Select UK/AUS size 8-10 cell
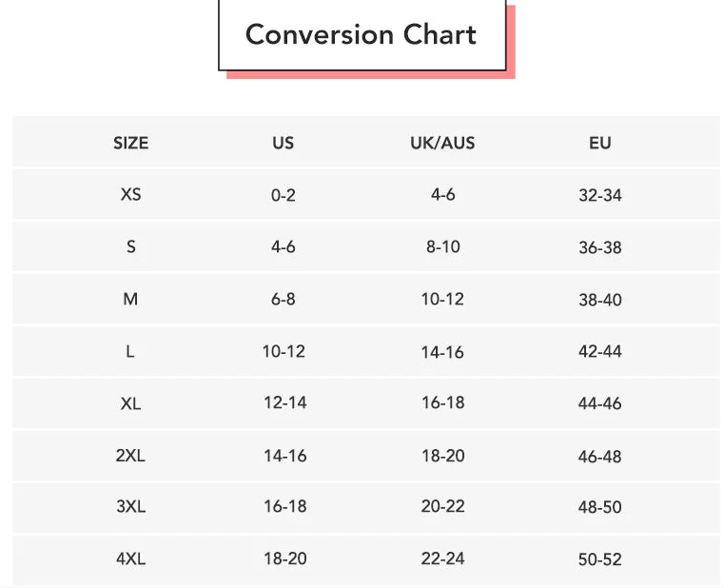This screenshot has width=724, height=588. point(442,247)
